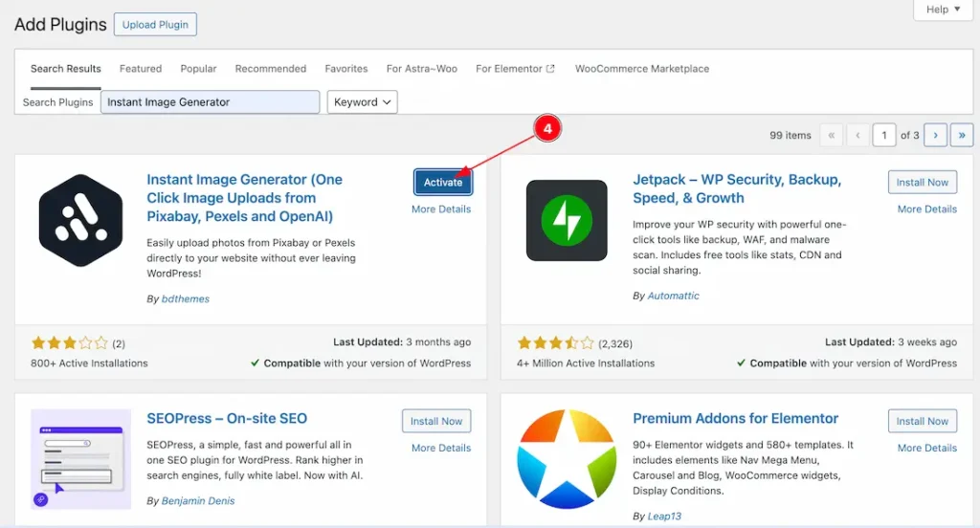
Task: Open More Details for SEOPress
Action: [x=441, y=448]
